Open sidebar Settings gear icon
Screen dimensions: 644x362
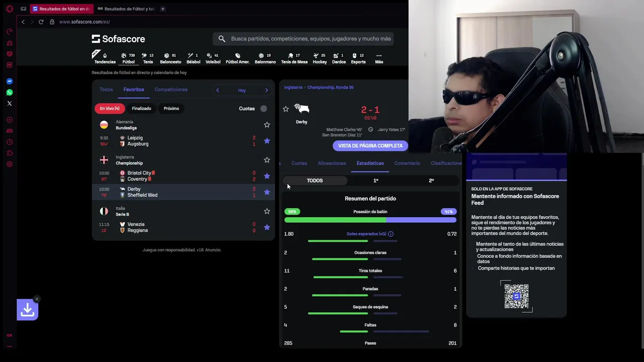[9, 164]
